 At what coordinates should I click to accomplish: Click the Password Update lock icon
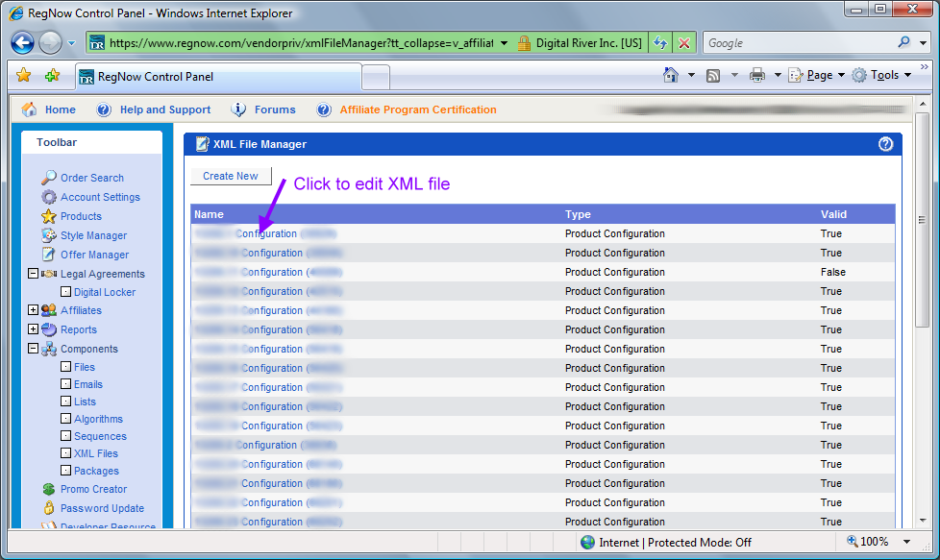[x=49, y=508]
